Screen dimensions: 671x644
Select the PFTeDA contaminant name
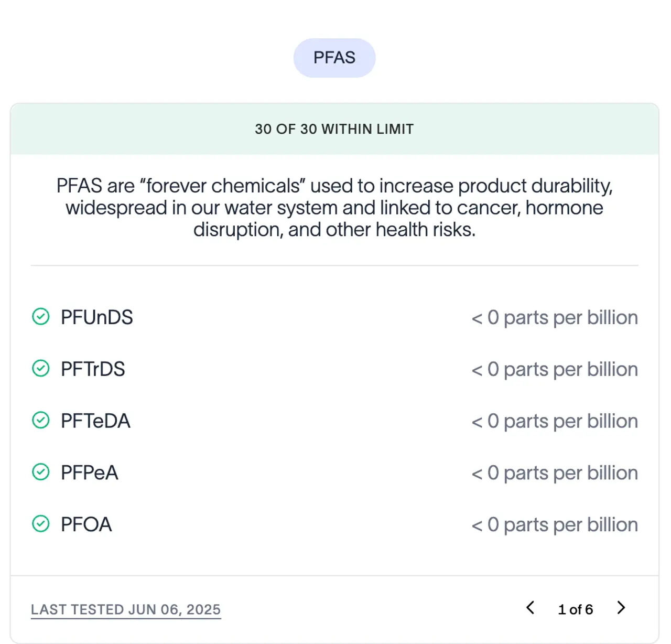click(x=95, y=421)
